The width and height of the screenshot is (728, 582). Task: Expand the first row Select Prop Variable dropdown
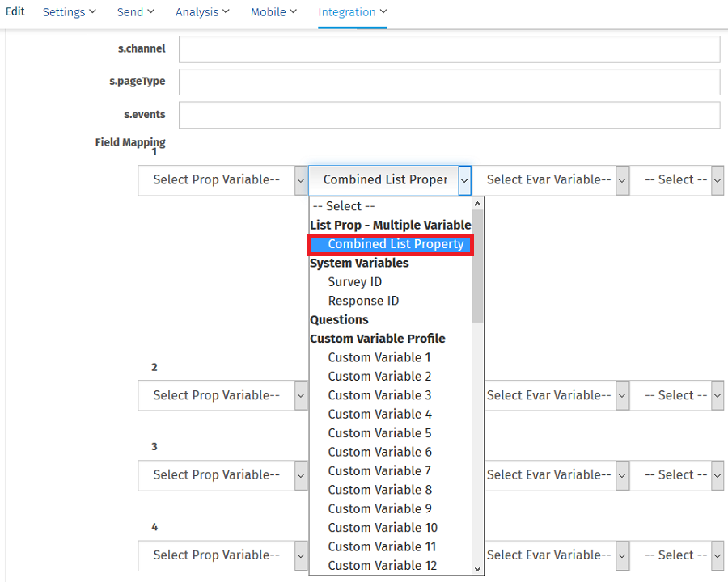point(222,180)
